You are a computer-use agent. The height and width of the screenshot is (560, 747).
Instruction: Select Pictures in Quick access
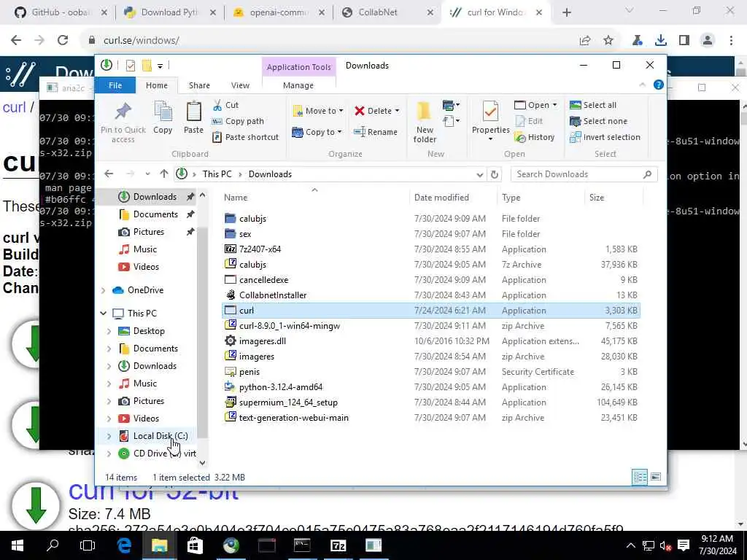(x=149, y=232)
